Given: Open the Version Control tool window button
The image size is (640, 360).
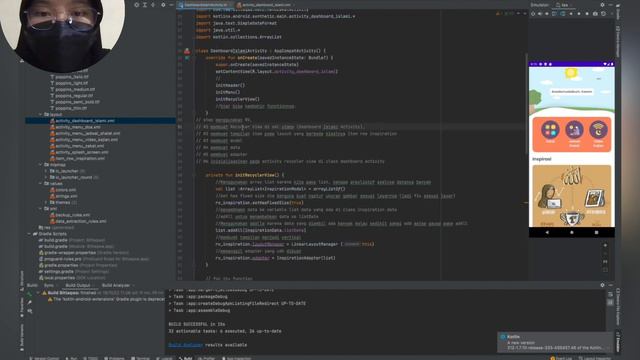Looking at the screenshot, I should click(44, 358).
